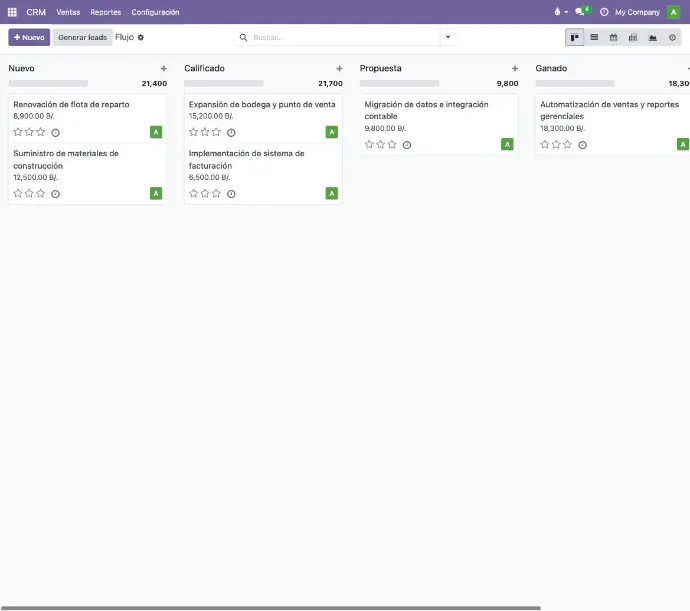The width and height of the screenshot is (690, 611).
Task: Open Renovación de flota de reparto card
Action: (87, 118)
